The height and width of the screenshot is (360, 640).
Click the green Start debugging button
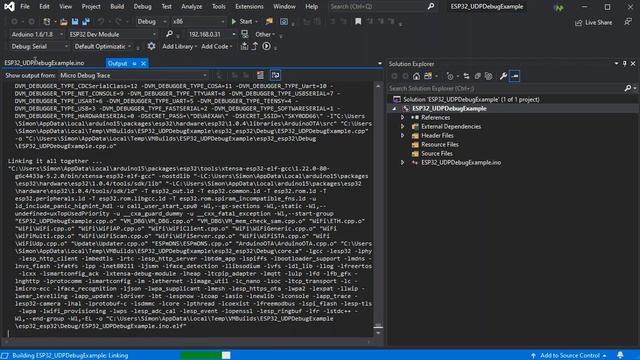pos(242,21)
